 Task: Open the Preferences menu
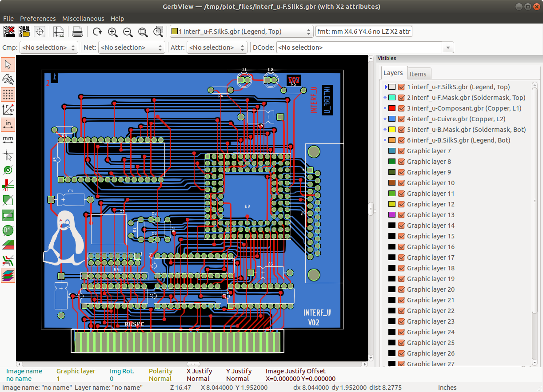(x=38, y=19)
